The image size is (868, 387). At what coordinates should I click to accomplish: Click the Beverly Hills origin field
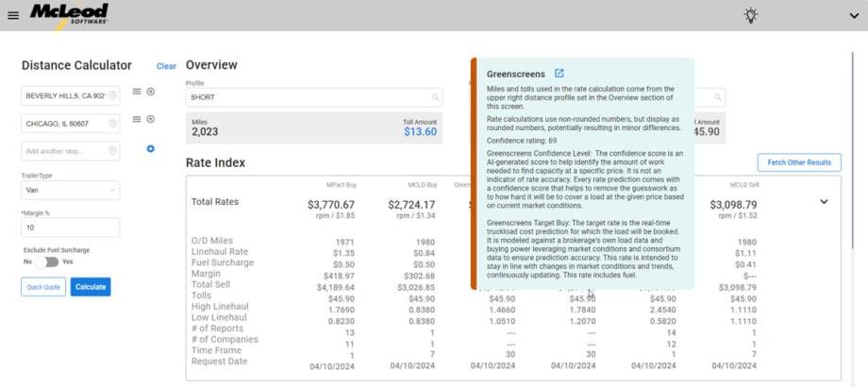71,95
